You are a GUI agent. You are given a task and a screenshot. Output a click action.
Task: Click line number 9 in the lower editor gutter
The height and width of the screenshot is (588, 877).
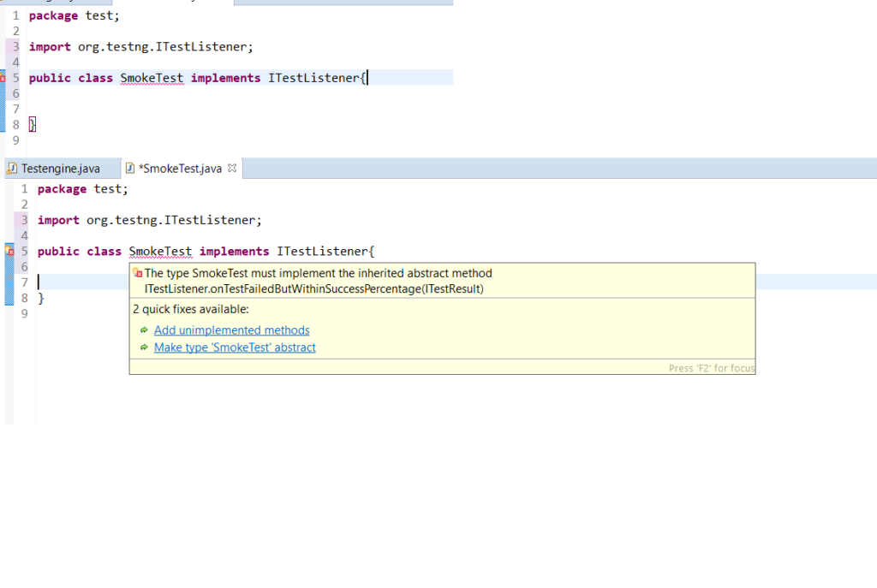[24, 313]
